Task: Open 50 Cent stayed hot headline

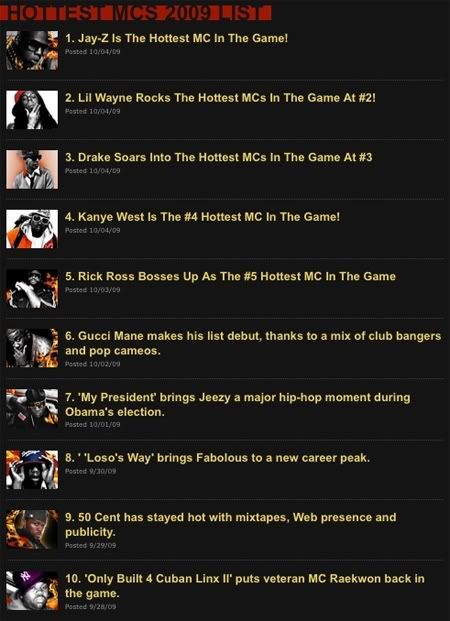Action: pos(231,525)
